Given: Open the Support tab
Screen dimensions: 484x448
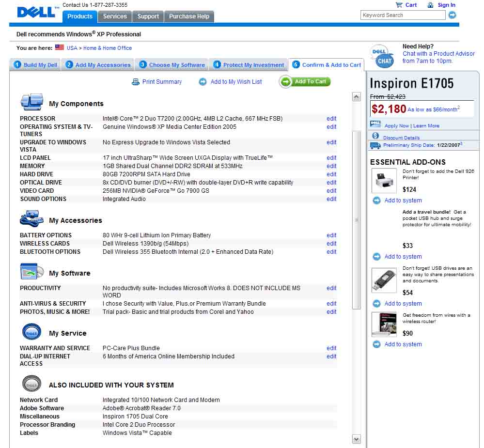Looking at the screenshot, I should click(148, 16).
